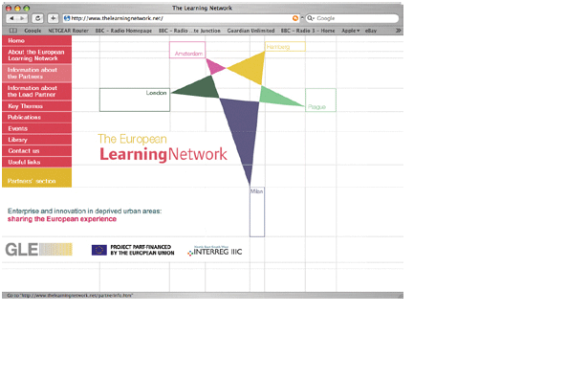Click the Amsterdam city box

tap(187, 50)
